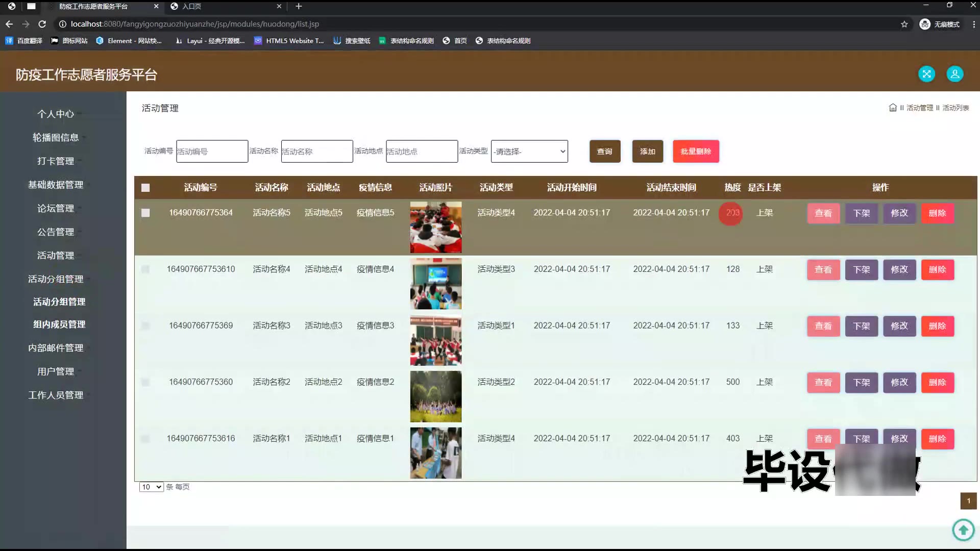This screenshot has width=980, height=551.
Task: Toggle the select-all checkbox in table header
Action: 145,188
